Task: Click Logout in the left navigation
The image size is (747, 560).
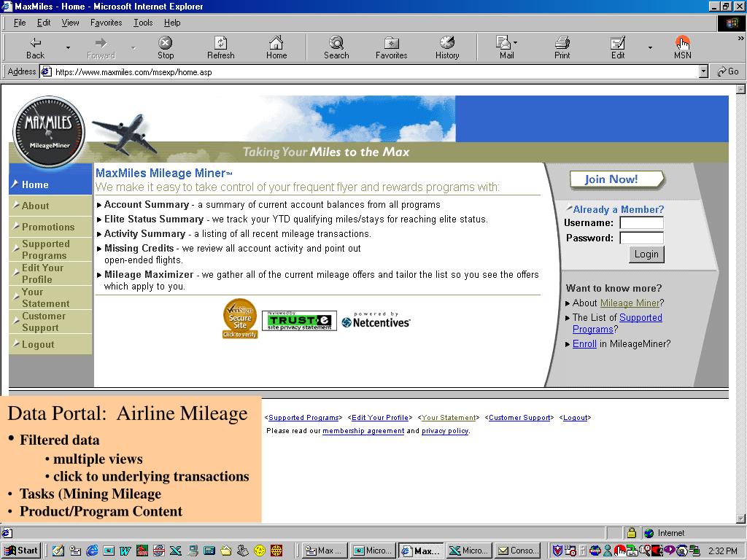Action: [50, 344]
